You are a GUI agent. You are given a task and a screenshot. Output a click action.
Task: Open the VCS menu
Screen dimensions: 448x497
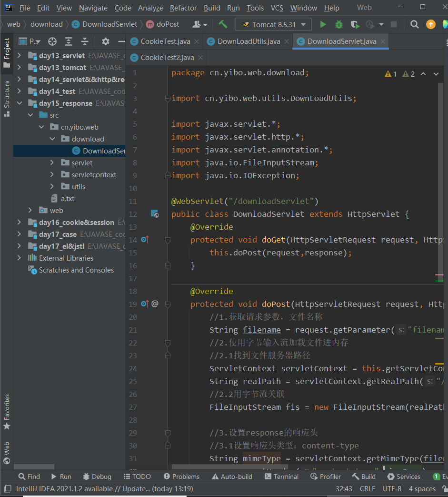point(277,8)
